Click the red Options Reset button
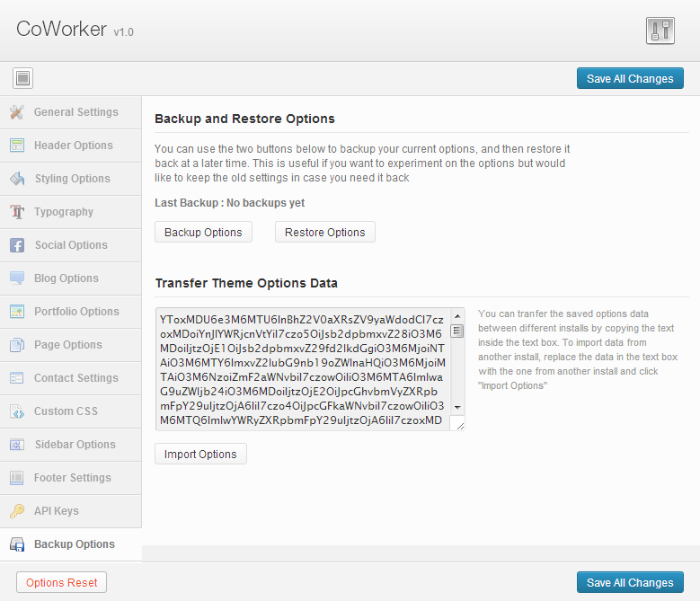Viewport: 700px width, 601px height. (62, 582)
